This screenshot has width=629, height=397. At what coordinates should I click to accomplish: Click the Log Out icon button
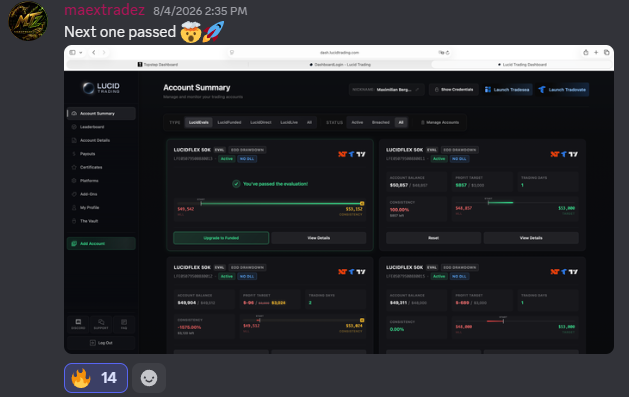point(101,343)
